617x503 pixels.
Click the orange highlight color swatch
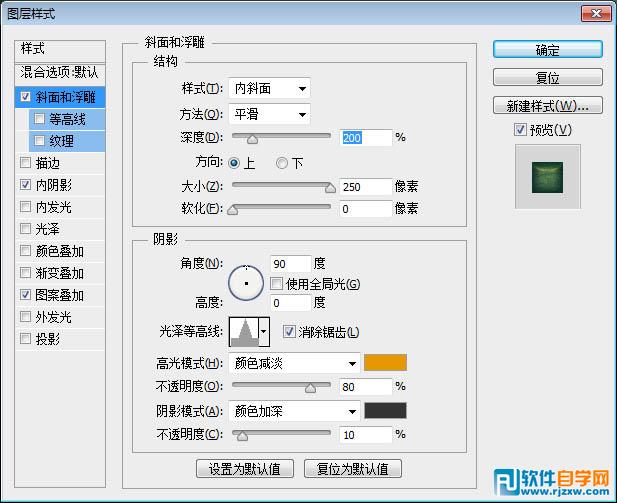point(385,362)
